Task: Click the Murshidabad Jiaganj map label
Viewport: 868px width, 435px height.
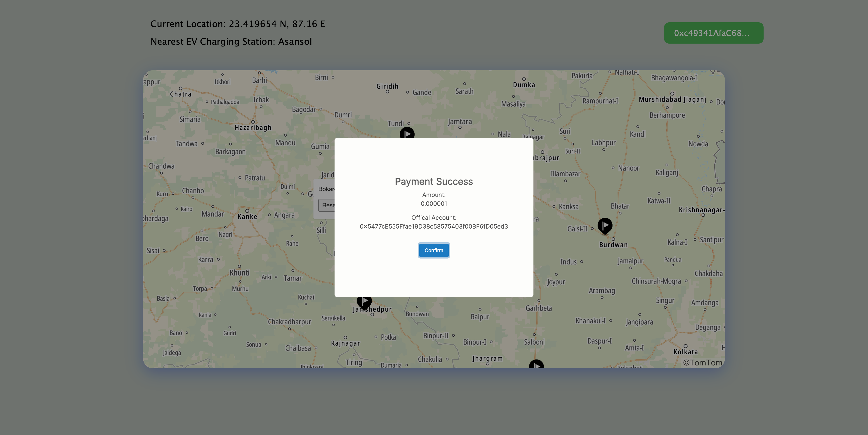Action: pyautogui.click(x=672, y=99)
